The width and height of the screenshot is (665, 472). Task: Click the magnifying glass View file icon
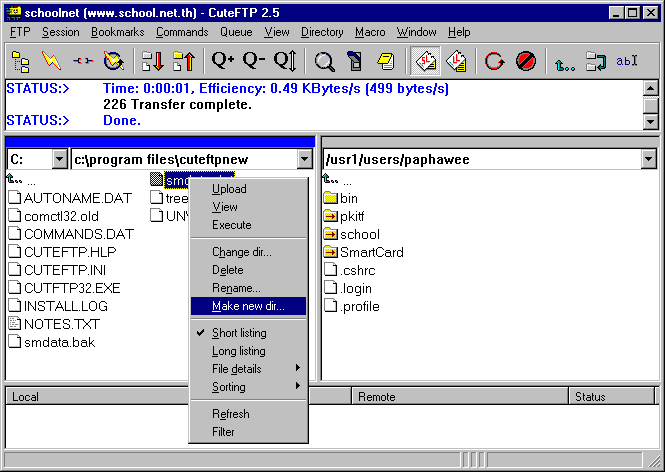click(x=324, y=61)
